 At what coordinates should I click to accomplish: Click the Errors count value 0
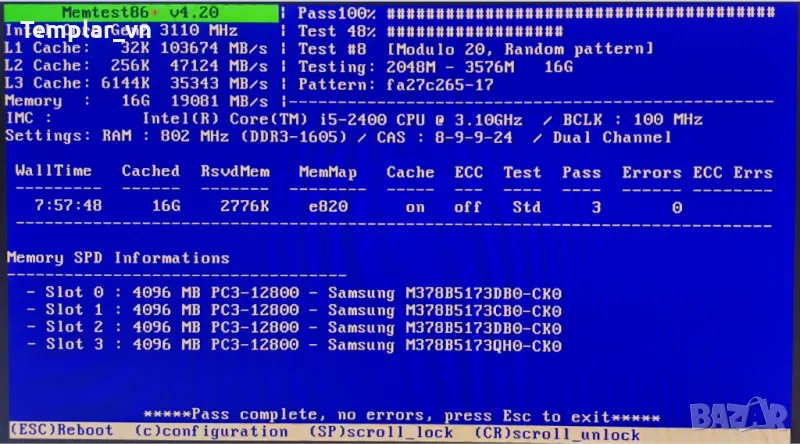click(x=677, y=207)
